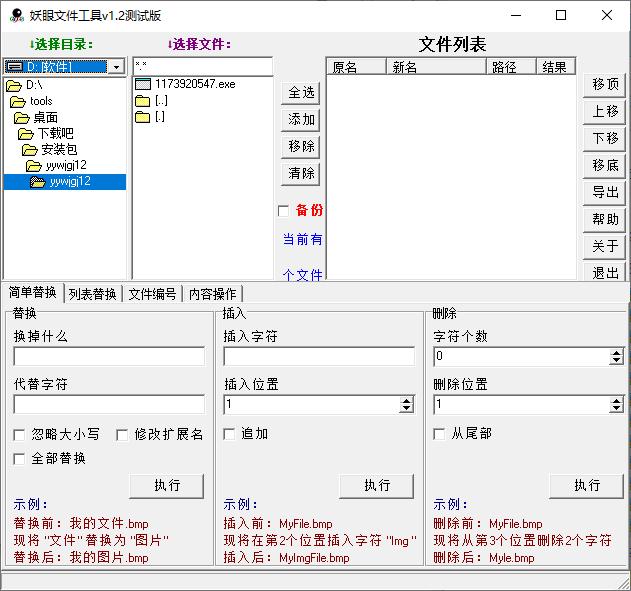Increase the 删除位置 spinner value
This screenshot has width=631, height=591.
617,401
